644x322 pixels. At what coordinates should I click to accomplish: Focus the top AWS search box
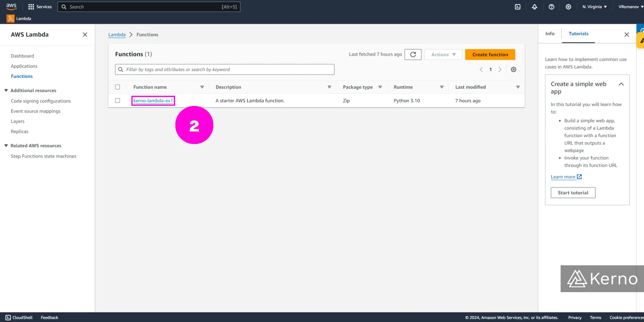tap(149, 7)
